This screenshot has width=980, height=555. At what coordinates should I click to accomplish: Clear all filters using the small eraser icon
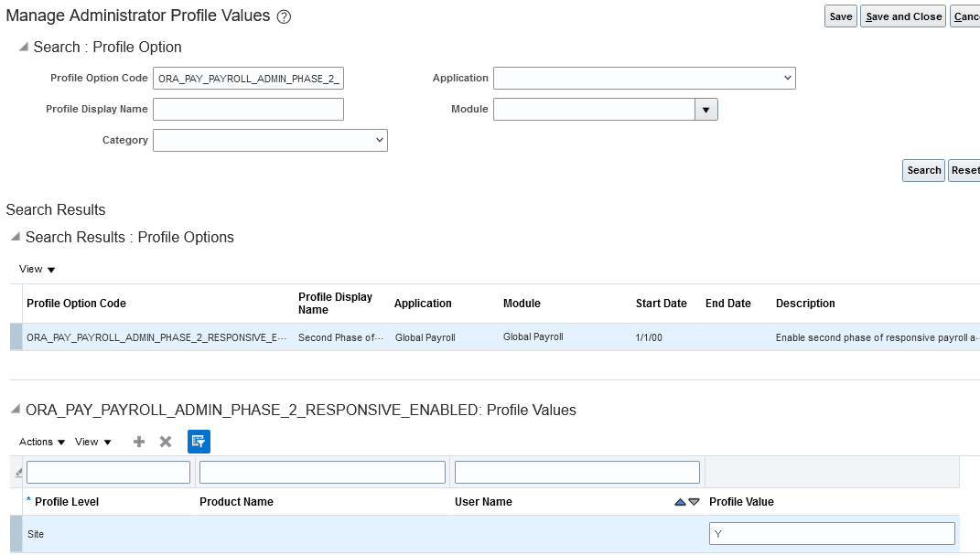tap(18, 472)
